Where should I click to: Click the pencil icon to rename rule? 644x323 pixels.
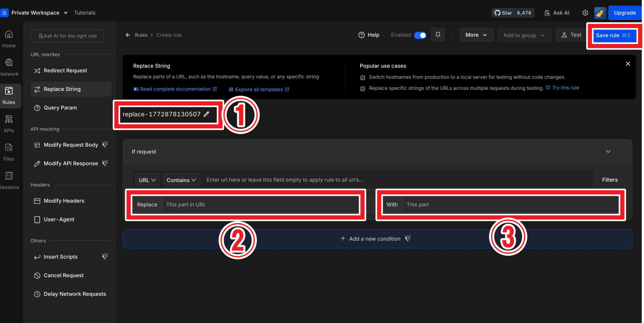[206, 114]
